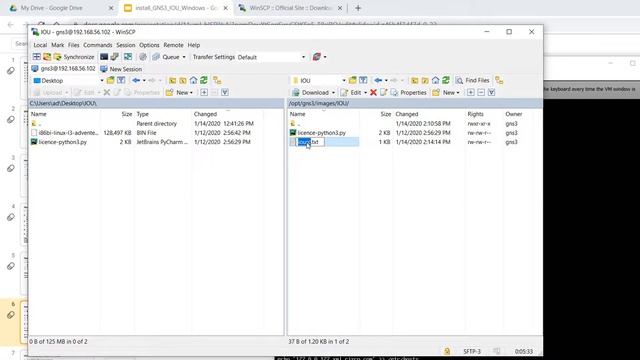Screen dimensions: 640x360
Task: Open the Mark menu
Action: [x=58, y=45]
